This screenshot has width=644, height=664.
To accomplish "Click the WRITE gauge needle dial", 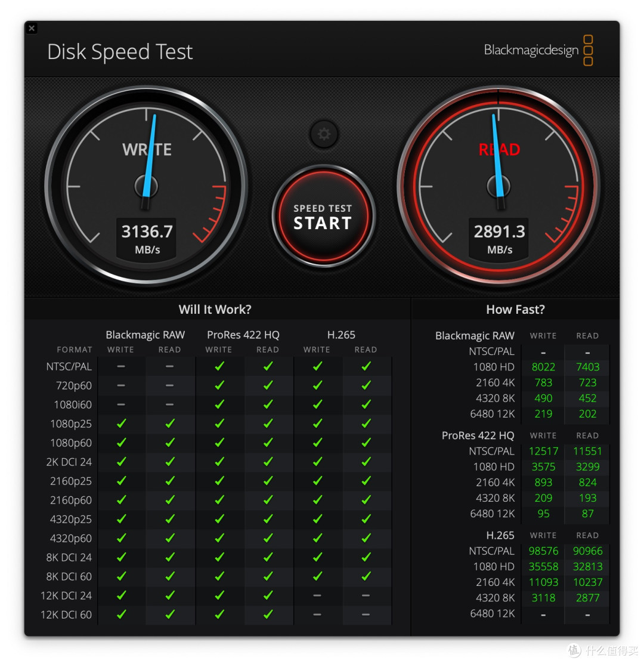I will coord(147,186).
